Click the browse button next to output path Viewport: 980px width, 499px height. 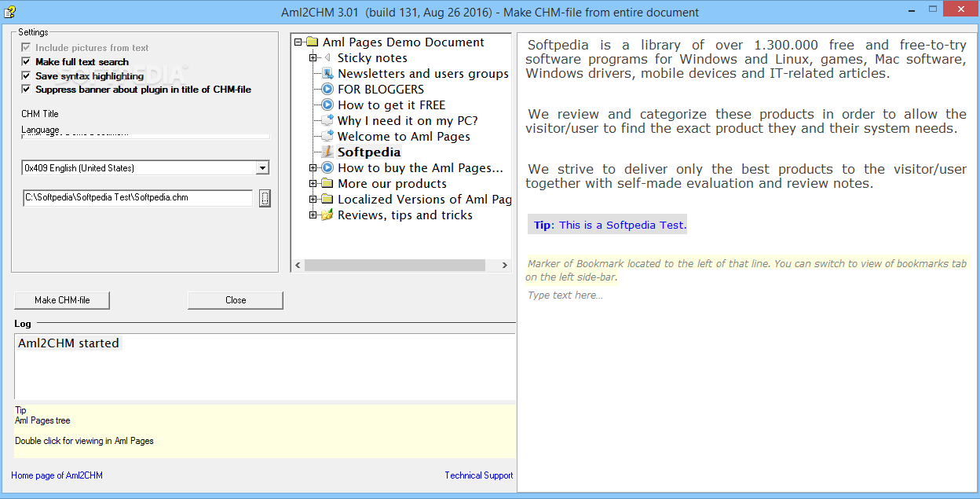[265, 198]
